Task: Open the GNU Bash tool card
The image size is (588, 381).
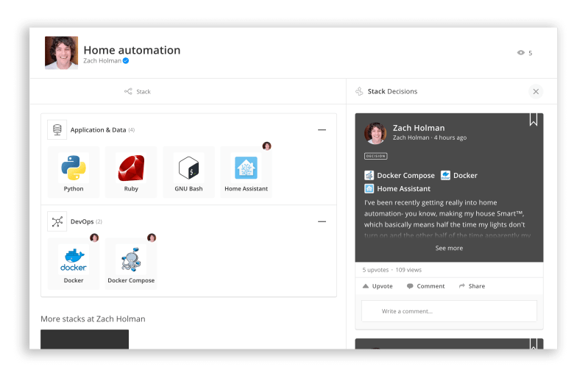Action: coord(188,172)
